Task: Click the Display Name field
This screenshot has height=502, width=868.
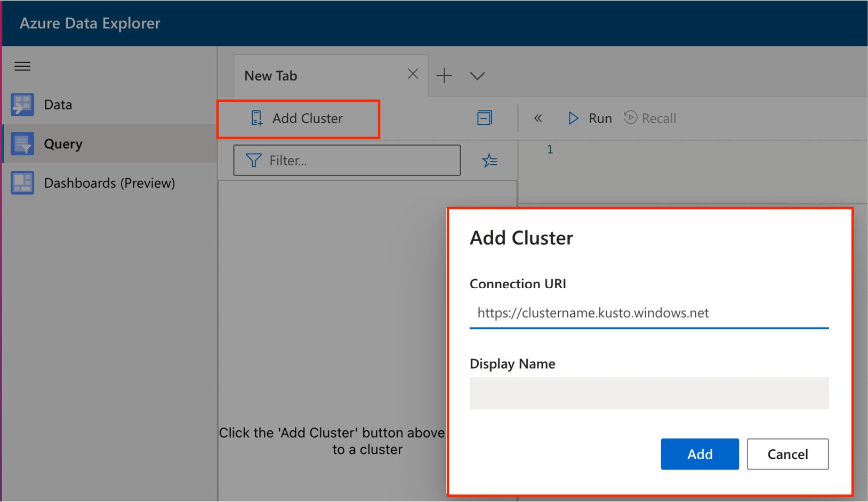Action: click(x=649, y=393)
